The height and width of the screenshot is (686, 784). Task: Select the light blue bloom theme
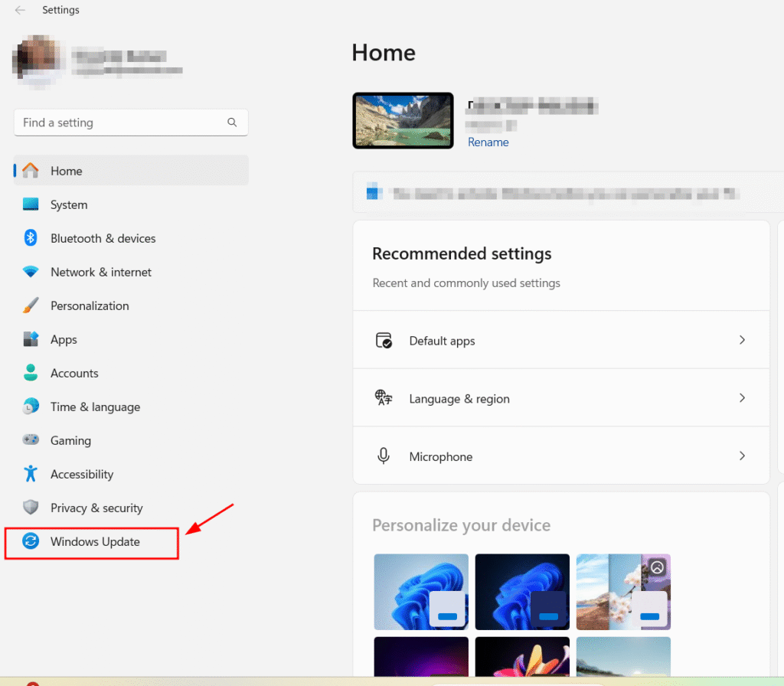[421, 592]
